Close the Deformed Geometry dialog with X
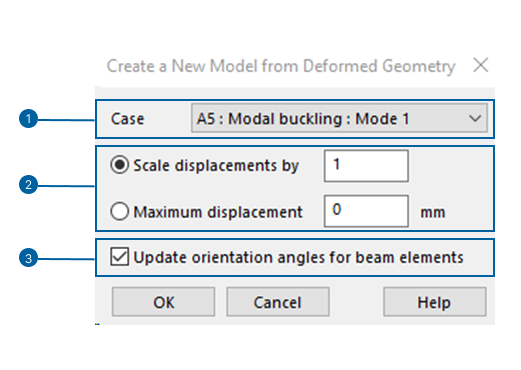Image resolution: width=521 pixels, height=370 pixels. point(481,65)
